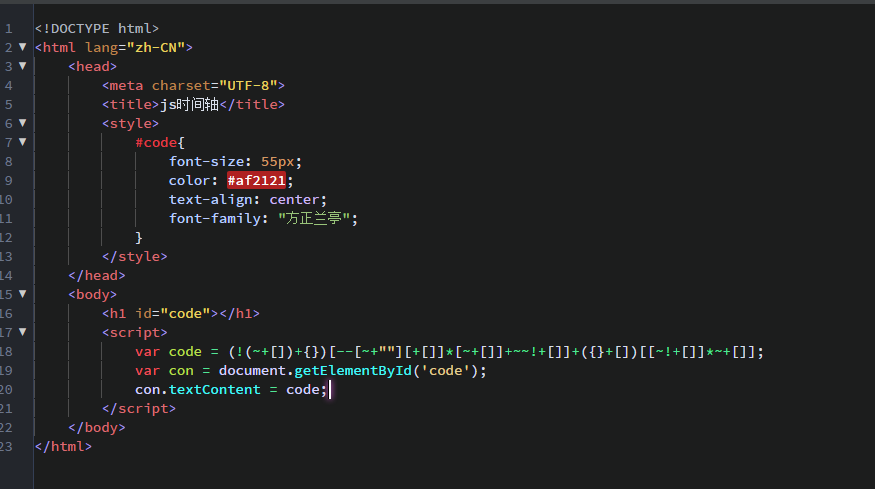This screenshot has width=875, height=489.
Task: Collapse the body tag fold arrow
Action: point(23,294)
